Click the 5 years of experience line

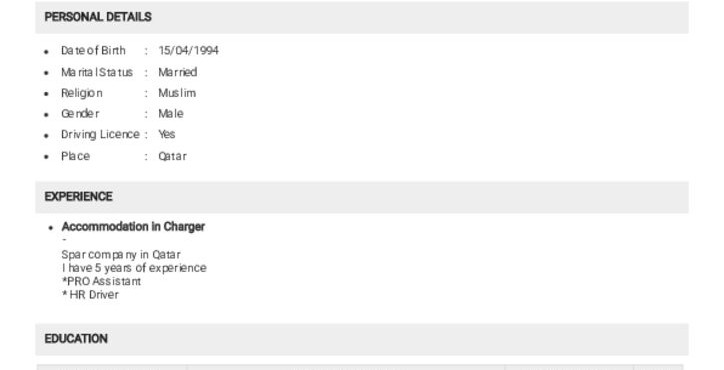pos(134,268)
